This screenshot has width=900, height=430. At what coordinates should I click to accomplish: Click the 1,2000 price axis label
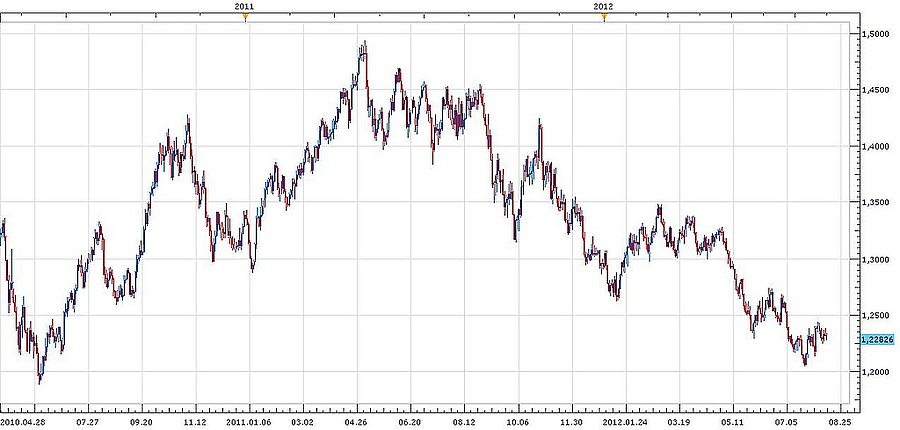pyautogui.click(x=875, y=372)
